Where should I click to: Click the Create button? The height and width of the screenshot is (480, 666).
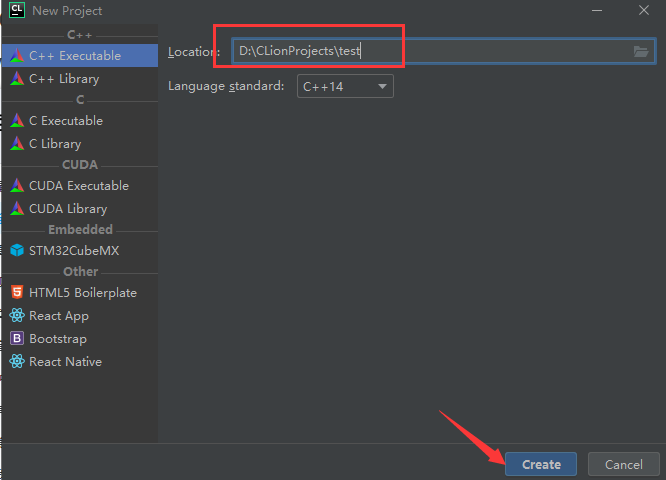pyautogui.click(x=541, y=464)
